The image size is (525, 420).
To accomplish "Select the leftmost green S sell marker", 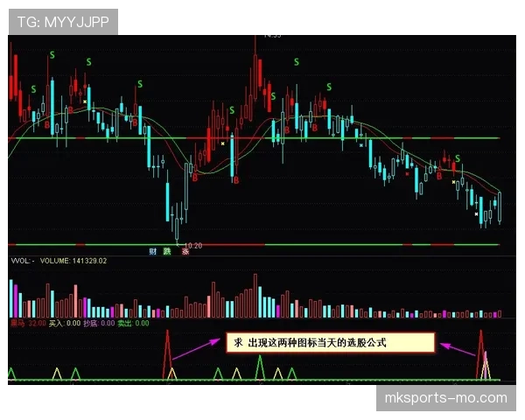I will 33,89.
